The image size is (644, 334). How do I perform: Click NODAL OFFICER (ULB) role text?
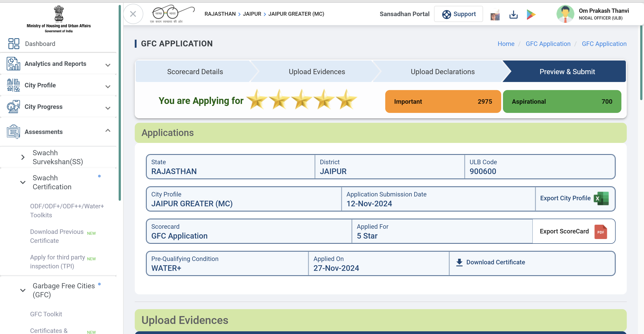601,18
